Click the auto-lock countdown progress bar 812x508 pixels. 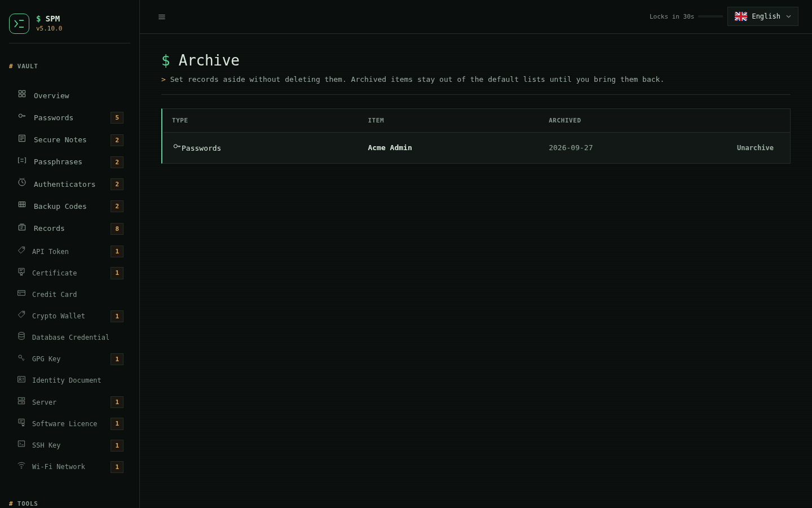pos(710,16)
